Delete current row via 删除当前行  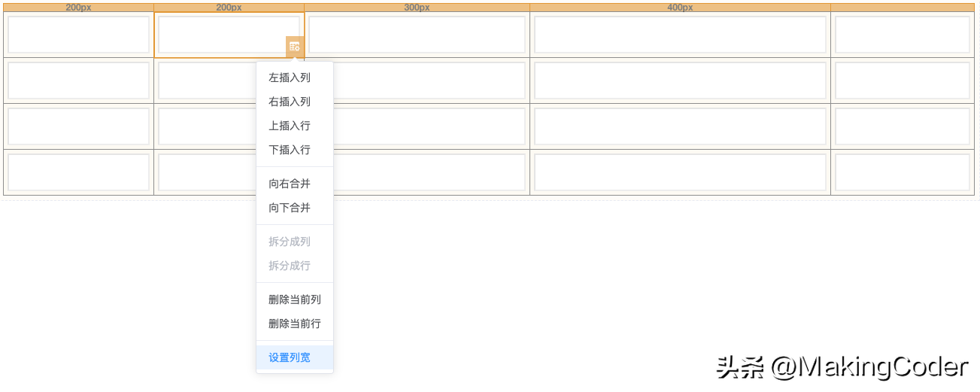point(295,324)
